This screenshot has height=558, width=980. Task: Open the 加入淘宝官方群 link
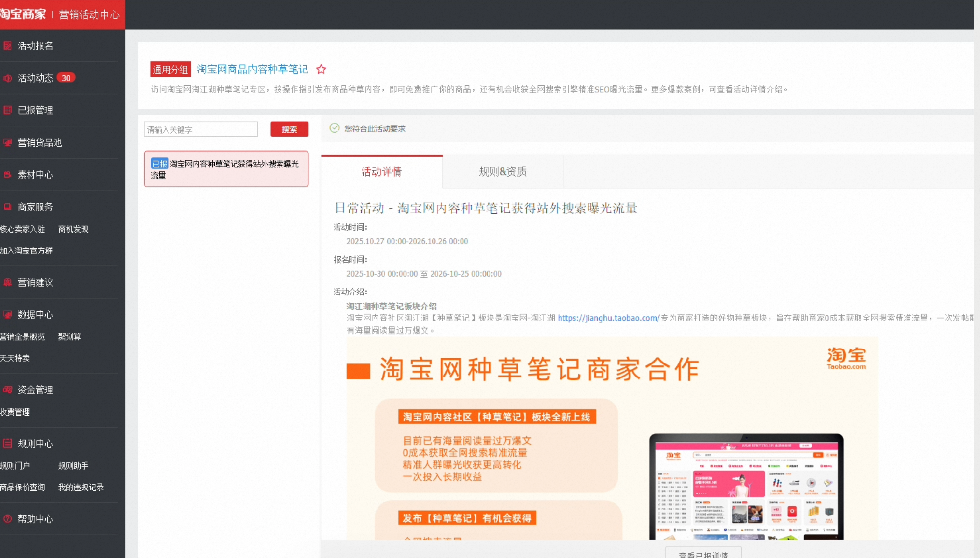tap(26, 251)
